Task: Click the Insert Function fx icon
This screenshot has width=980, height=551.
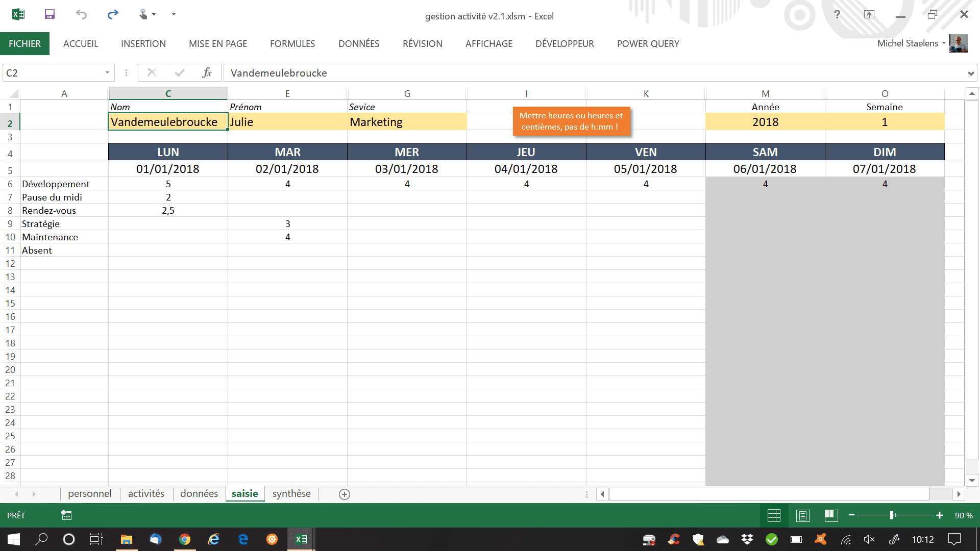Action: 207,73
